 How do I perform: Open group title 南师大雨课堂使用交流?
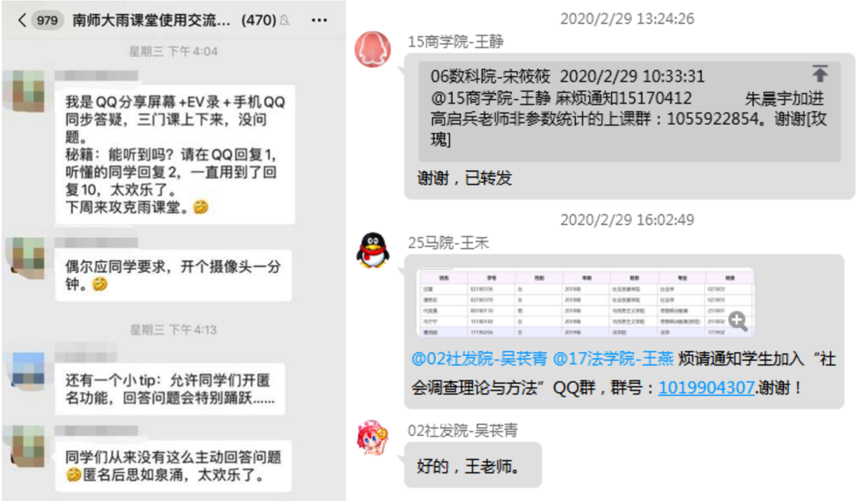[x=151, y=21]
